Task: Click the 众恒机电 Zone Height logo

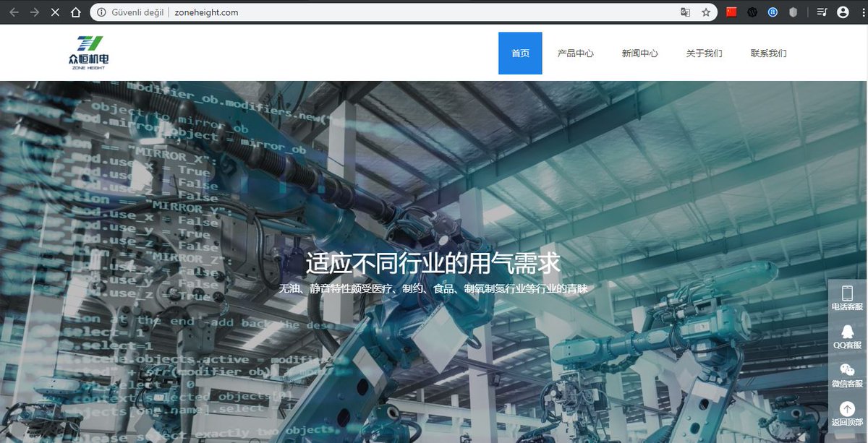Action: click(89, 53)
